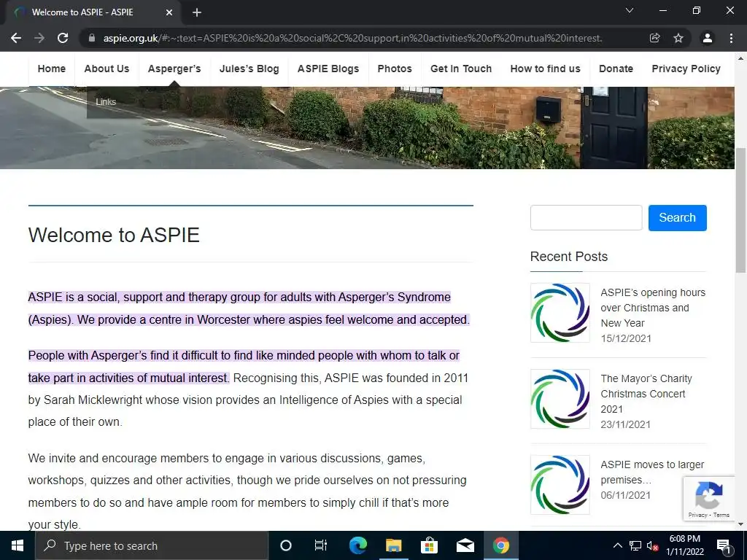Open The Mayor's Charity Christmas Concert post
The width and height of the screenshot is (747, 560).
point(646,394)
